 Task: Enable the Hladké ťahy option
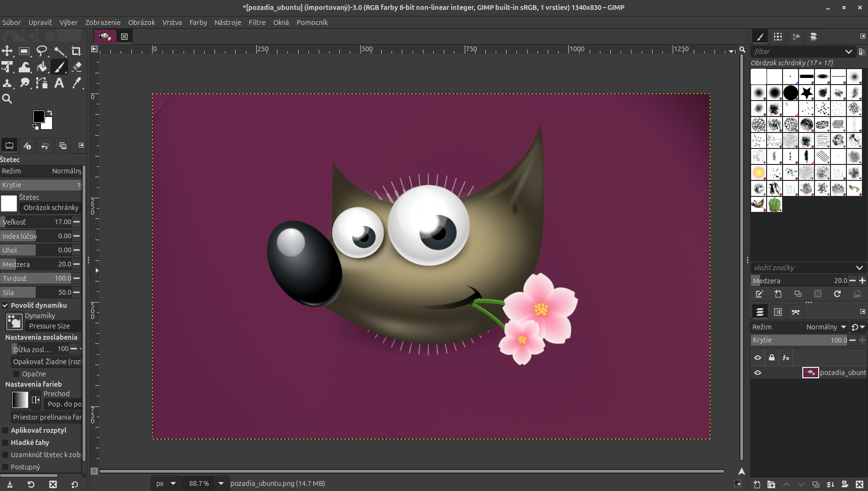pos(5,443)
